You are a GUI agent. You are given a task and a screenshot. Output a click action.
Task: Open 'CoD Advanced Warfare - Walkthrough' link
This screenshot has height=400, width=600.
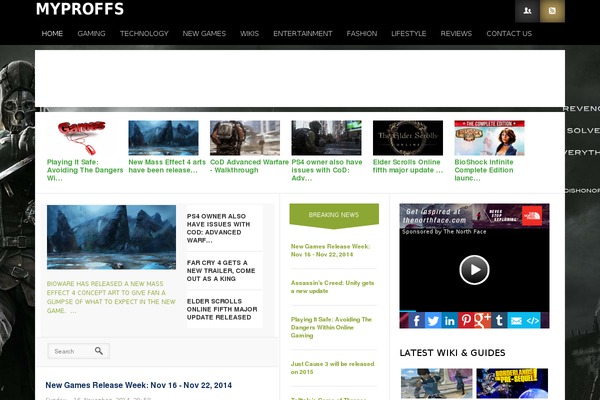tap(249, 166)
